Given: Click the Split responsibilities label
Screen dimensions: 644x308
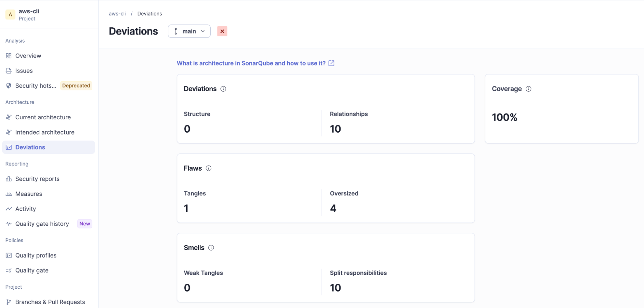Looking at the screenshot, I should [x=358, y=273].
